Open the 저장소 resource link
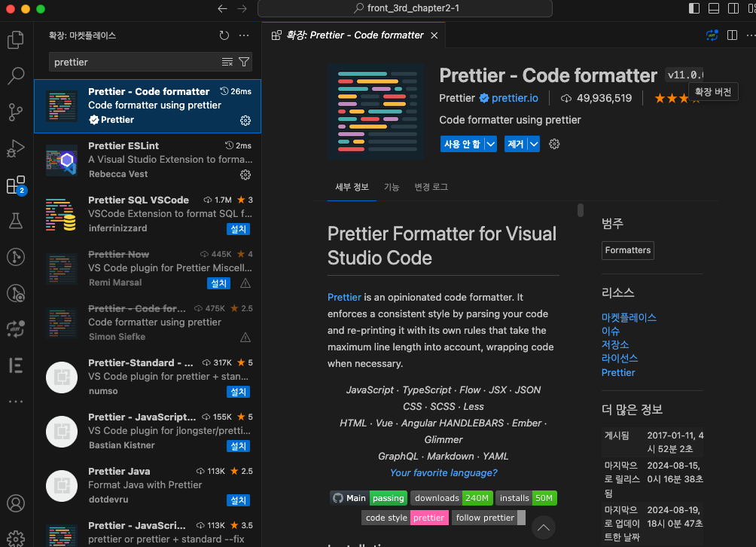This screenshot has width=756, height=547. click(615, 344)
